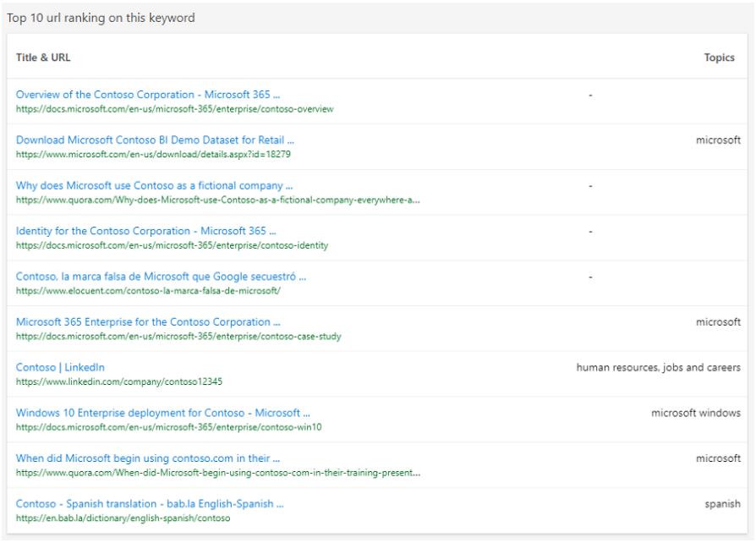Click the 'Top 10 url ranking on this keyword' heading

tap(101, 18)
